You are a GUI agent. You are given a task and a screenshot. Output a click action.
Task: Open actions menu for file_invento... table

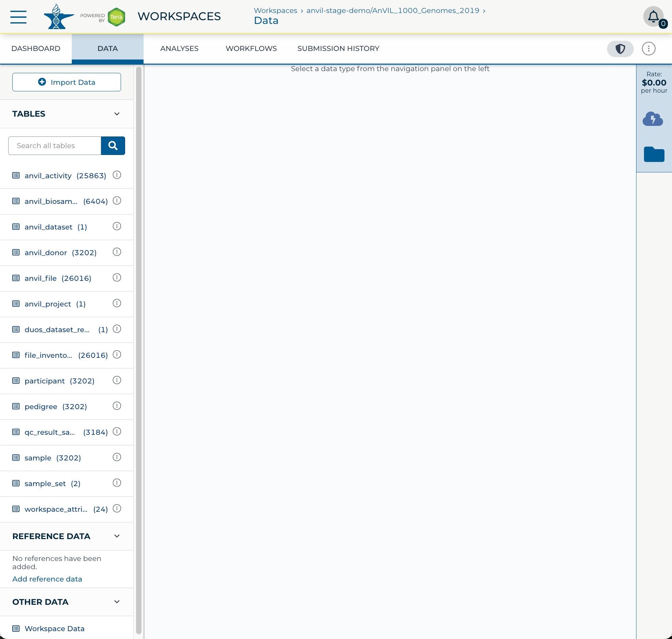coord(117,355)
